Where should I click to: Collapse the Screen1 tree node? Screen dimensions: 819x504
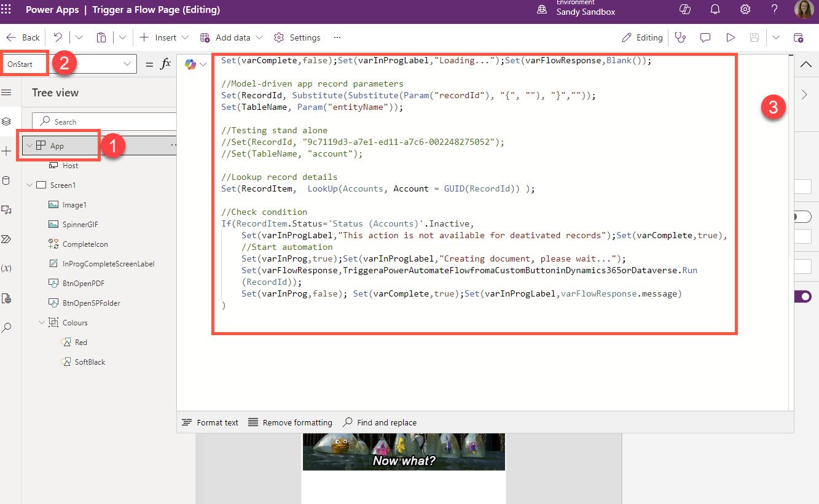(29, 185)
